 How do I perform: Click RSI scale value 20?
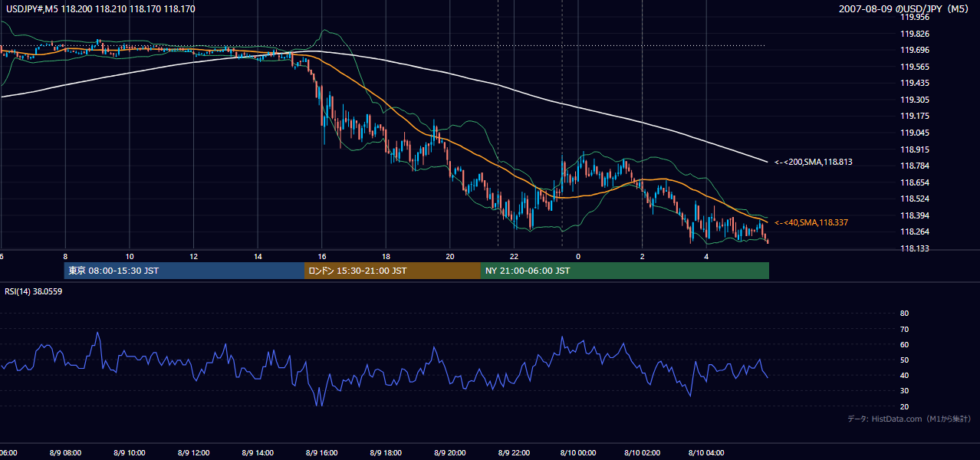pyautogui.click(x=904, y=406)
